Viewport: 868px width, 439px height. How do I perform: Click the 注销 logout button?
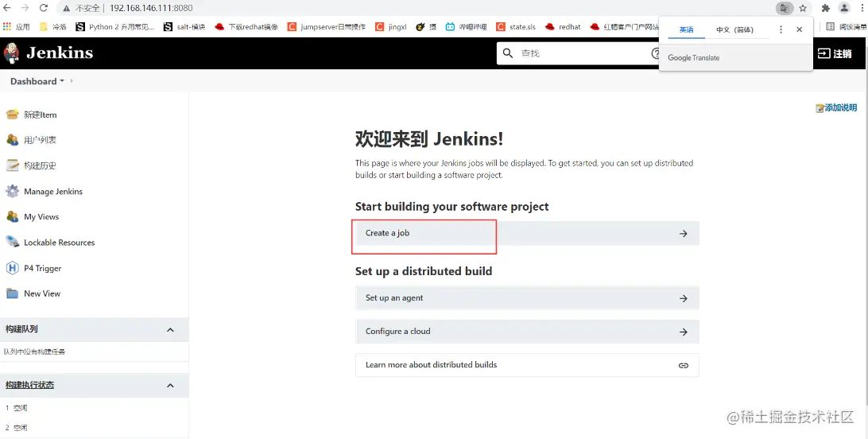click(x=835, y=53)
